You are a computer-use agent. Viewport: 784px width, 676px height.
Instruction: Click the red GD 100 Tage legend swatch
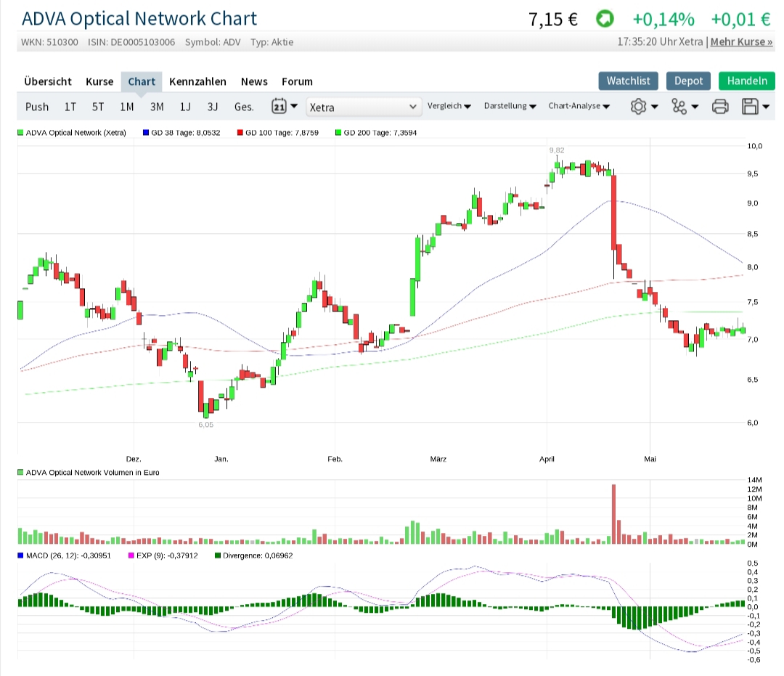(240, 132)
